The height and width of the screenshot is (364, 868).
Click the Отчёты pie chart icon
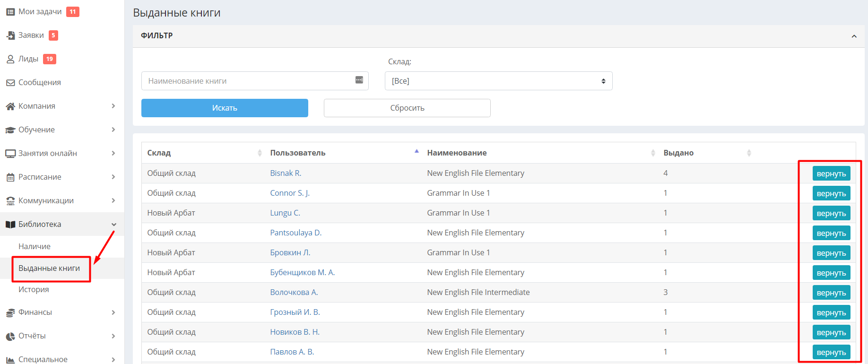[x=10, y=336]
